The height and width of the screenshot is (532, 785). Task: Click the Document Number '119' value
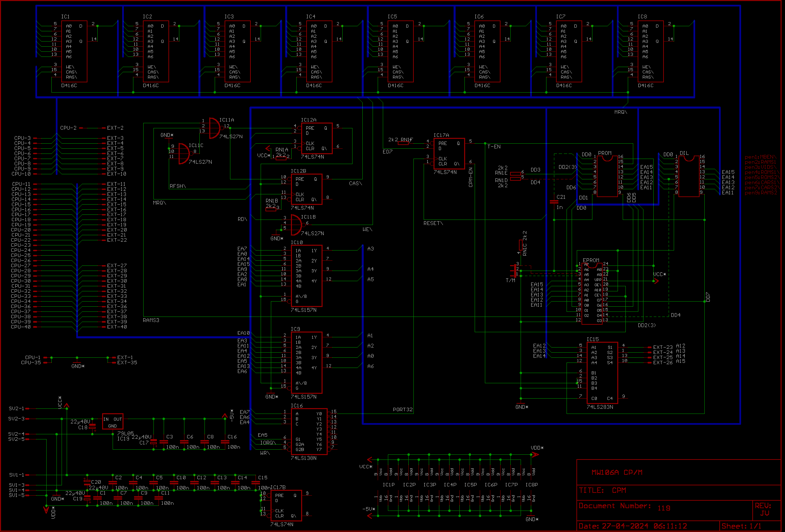click(x=664, y=508)
